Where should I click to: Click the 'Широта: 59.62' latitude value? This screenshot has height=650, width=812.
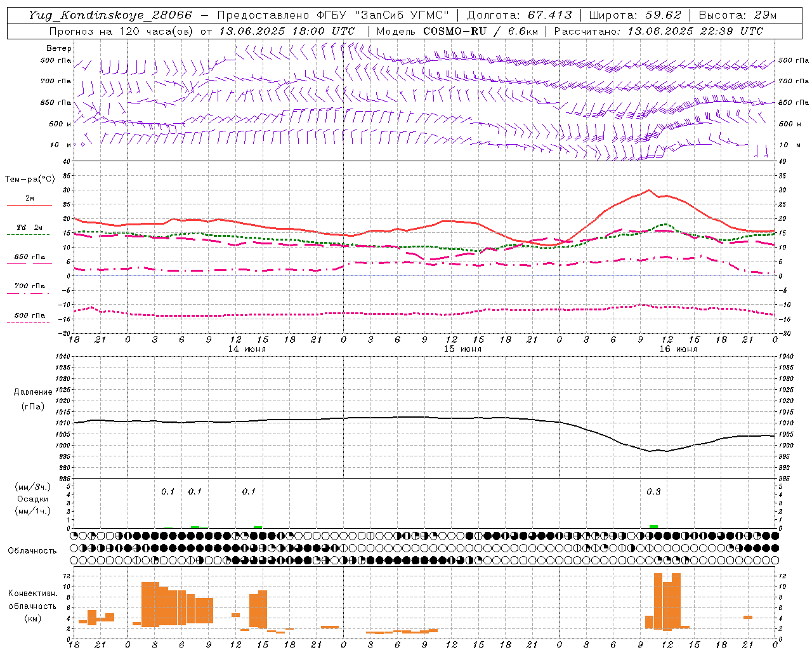(x=635, y=15)
